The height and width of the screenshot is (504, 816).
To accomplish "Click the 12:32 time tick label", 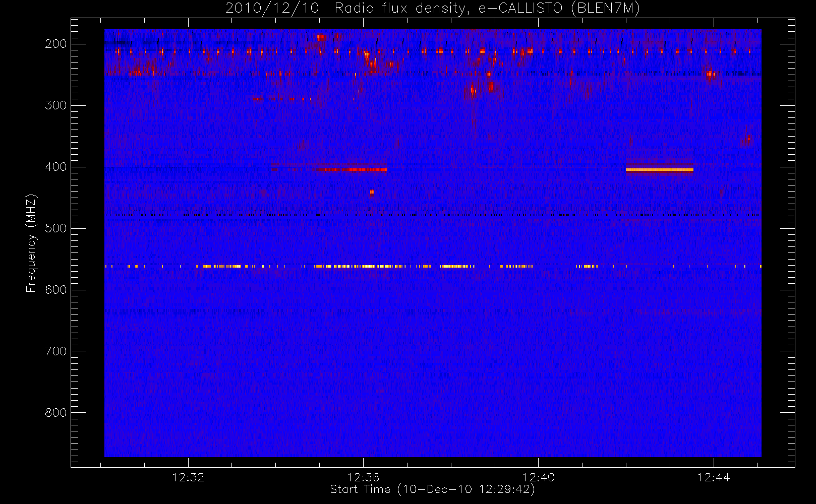I will click(188, 477).
